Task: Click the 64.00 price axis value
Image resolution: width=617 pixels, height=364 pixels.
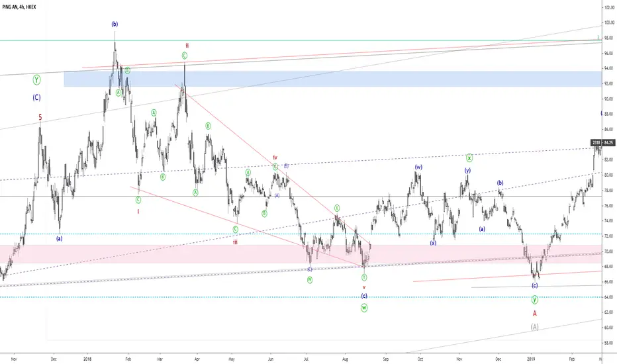Action: (x=609, y=297)
